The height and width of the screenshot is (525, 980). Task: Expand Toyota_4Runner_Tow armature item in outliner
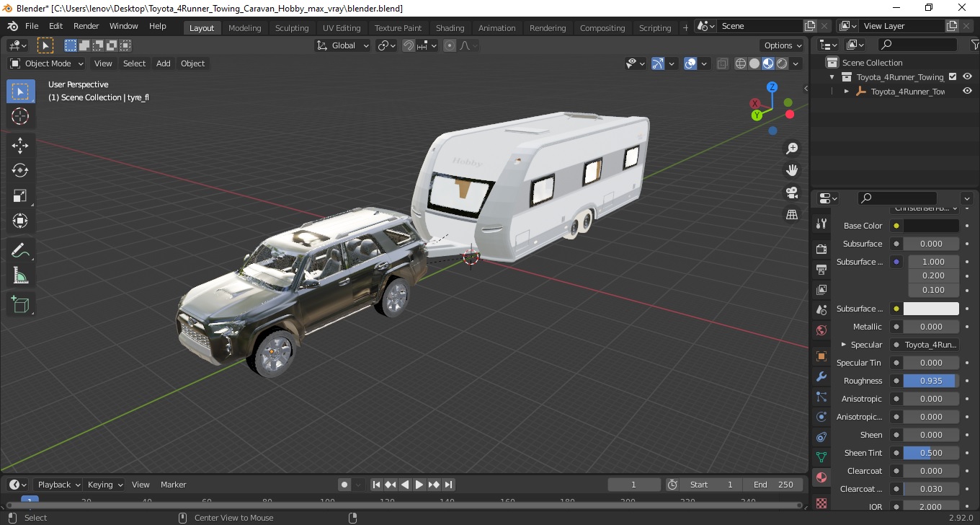click(847, 92)
